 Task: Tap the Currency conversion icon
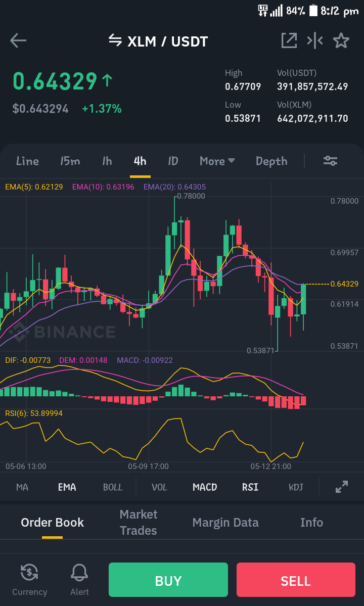(29, 580)
